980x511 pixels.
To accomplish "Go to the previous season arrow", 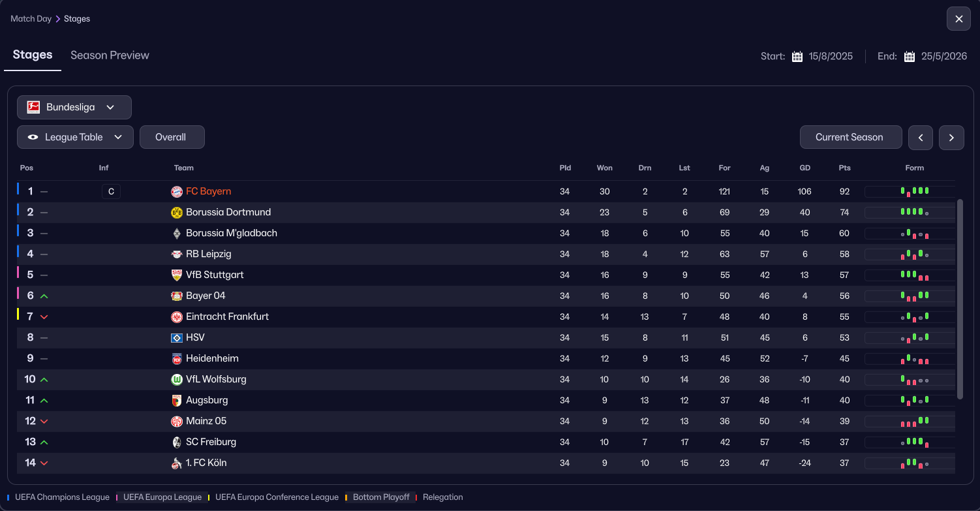I will click(x=921, y=138).
